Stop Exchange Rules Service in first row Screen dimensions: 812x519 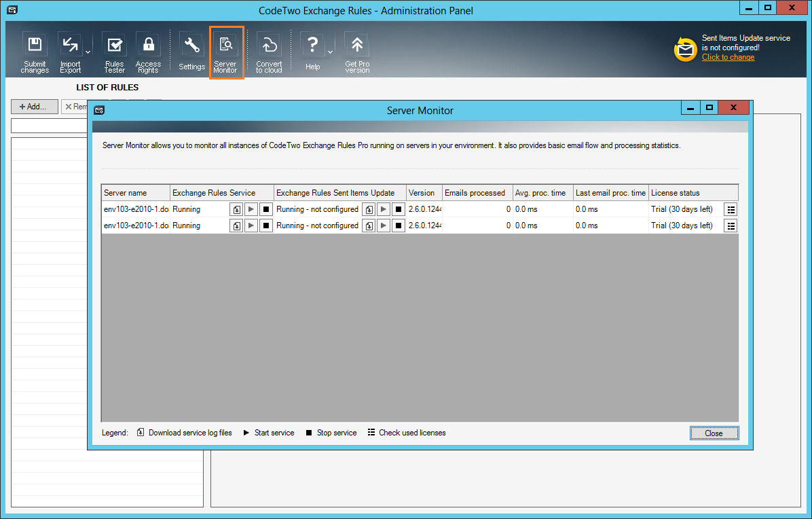pyautogui.click(x=266, y=209)
